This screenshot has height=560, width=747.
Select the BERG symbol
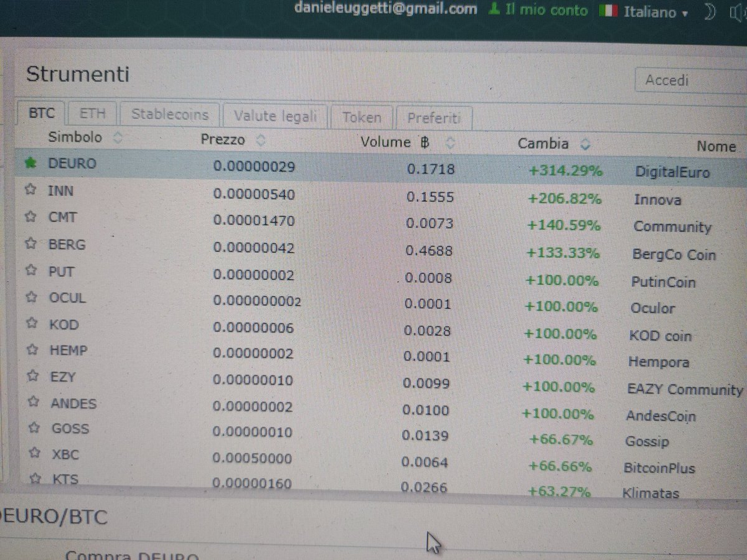67,245
